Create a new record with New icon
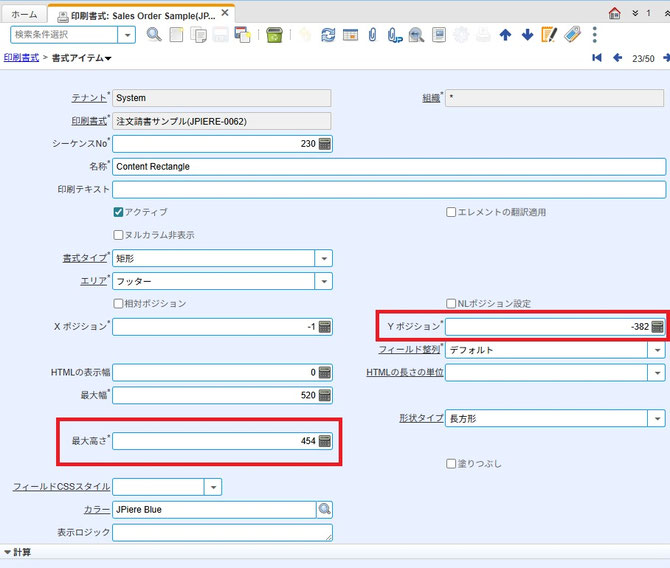Screen dimensions: 670x568 point(176,35)
